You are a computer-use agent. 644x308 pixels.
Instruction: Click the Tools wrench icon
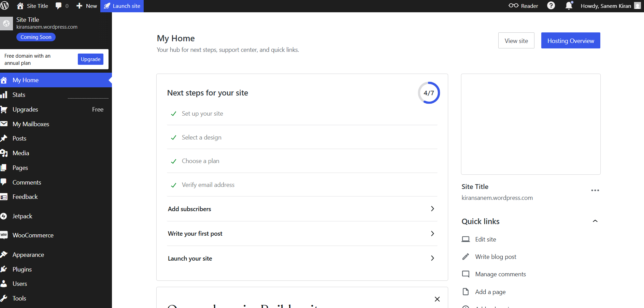point(4,298)
